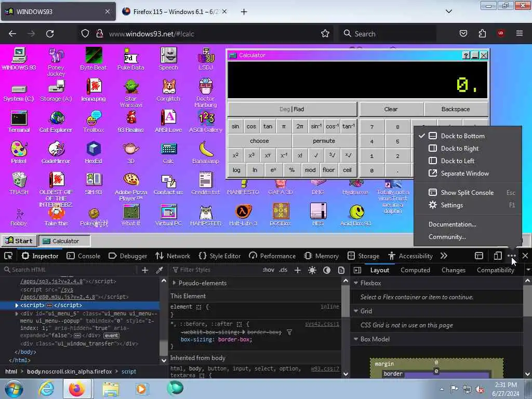The width and height of the screenshot is (532, 399).
Task: Open the Computed sidebar tab
Action: coord(415,270)
